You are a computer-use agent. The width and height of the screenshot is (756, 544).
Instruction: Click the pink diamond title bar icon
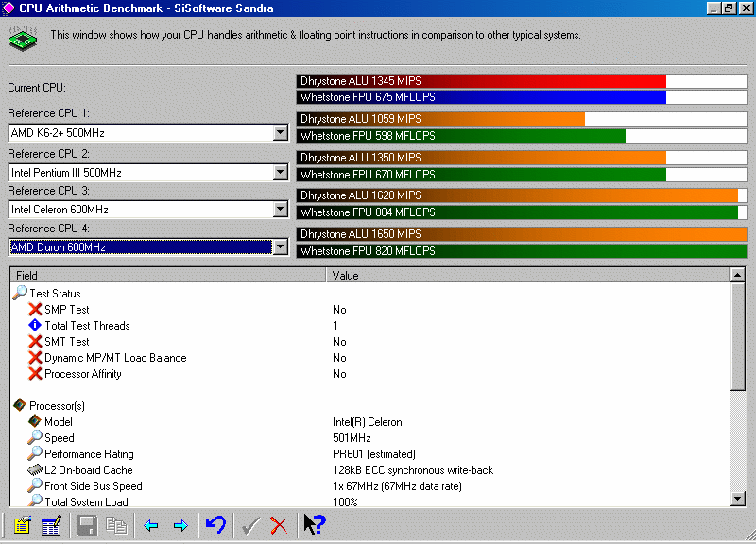(x=9, y=8)
